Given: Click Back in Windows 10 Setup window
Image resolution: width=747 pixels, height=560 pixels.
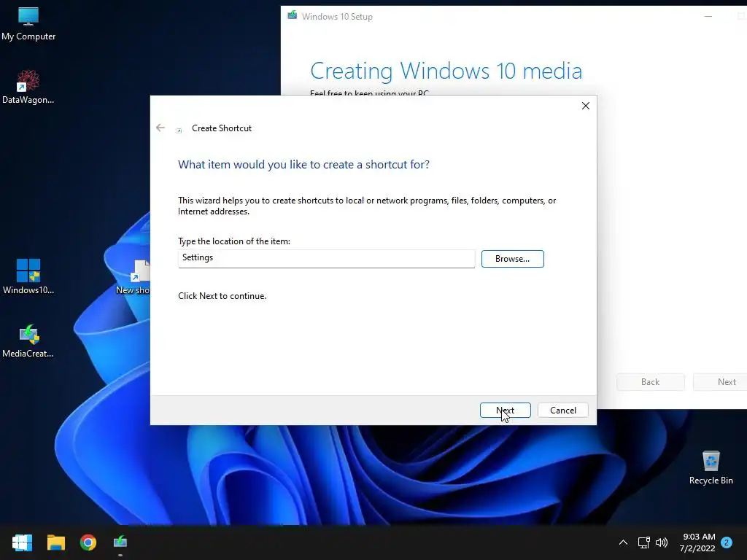Looking at the screenshot, I should pos(650,382).
